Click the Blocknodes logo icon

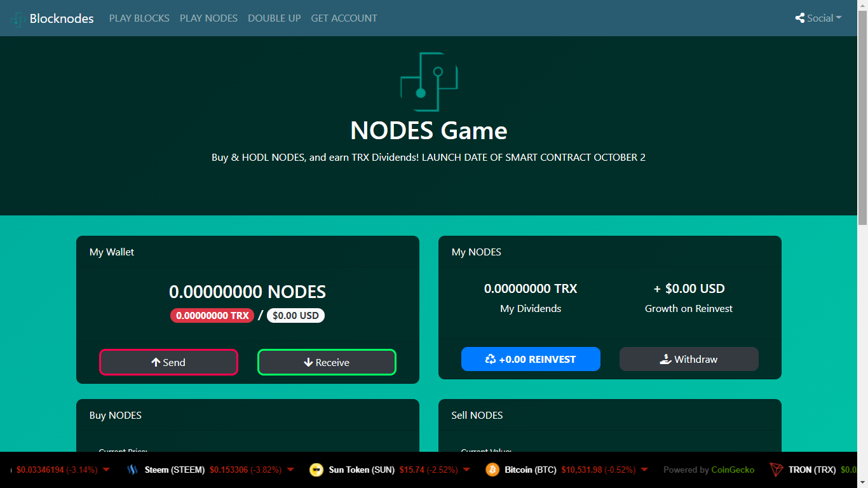[17, 18]
